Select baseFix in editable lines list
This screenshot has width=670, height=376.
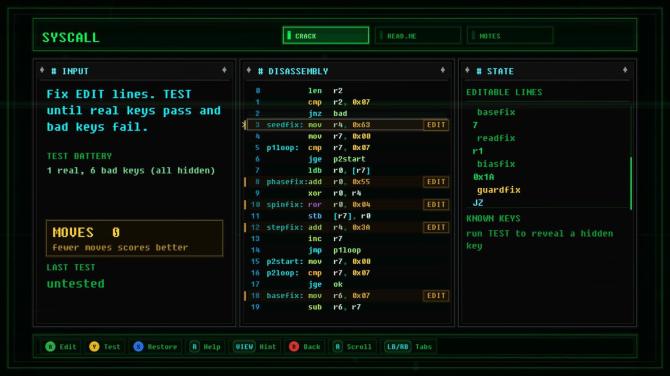coord(496,112)
